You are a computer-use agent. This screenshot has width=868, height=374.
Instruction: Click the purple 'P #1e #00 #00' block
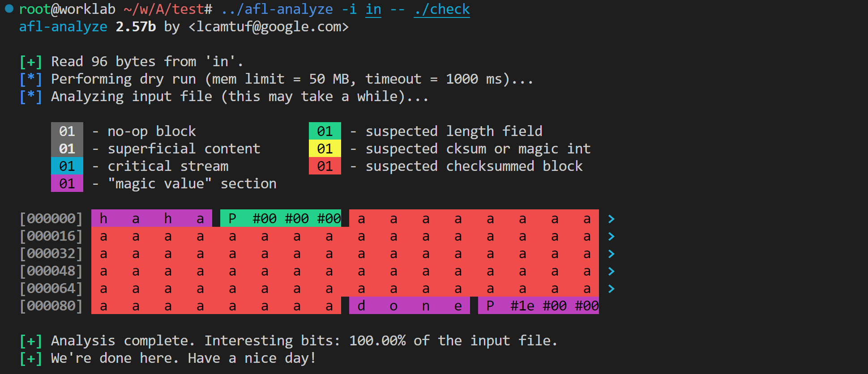click(538, 306)
